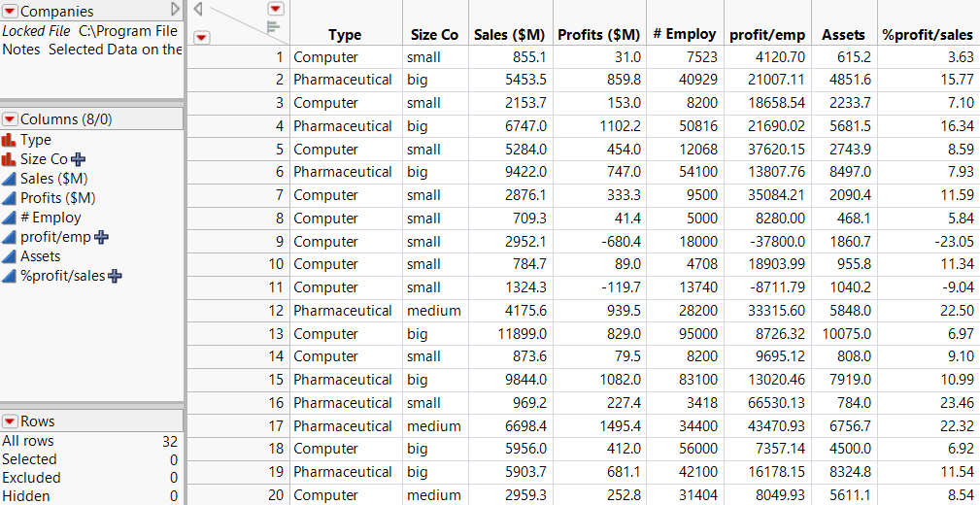The width and height of the screenshot is (980, 505).
Task: Collapse the side panels with the left arrow
Action: [x=197, y=9]
